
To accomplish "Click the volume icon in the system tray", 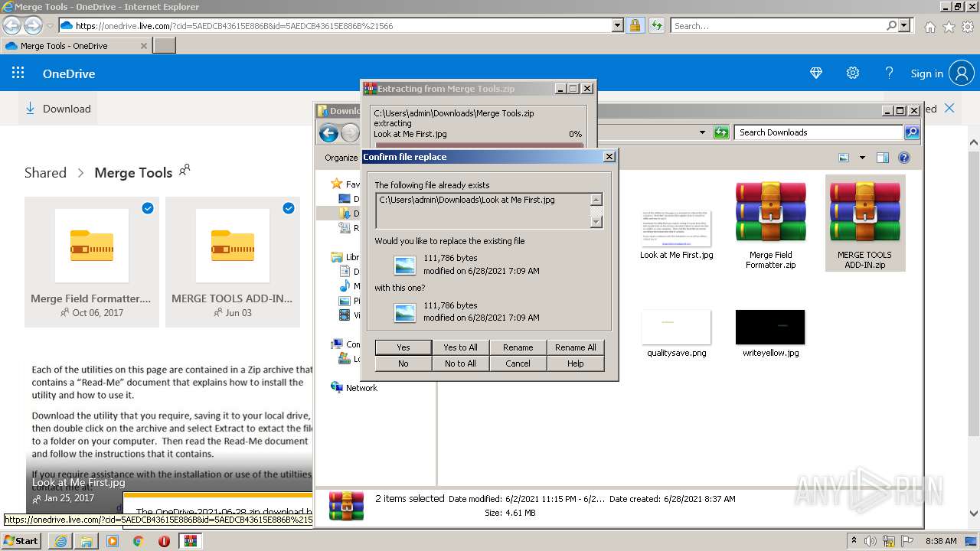I will coord(871,541).
